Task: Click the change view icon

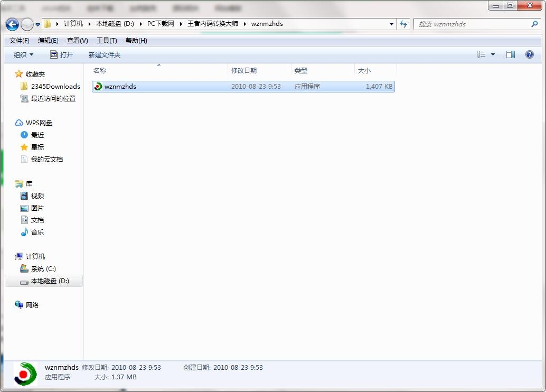Action: tap(481, 54)
